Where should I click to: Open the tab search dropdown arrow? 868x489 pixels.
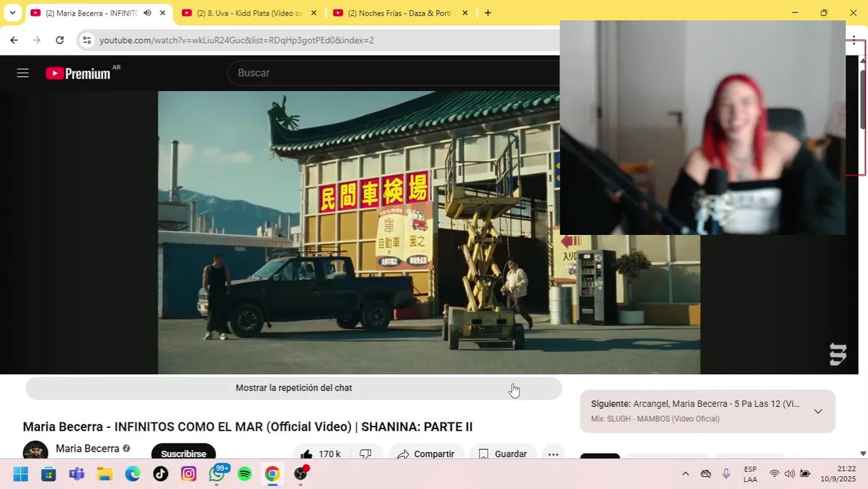click(12, 13)
